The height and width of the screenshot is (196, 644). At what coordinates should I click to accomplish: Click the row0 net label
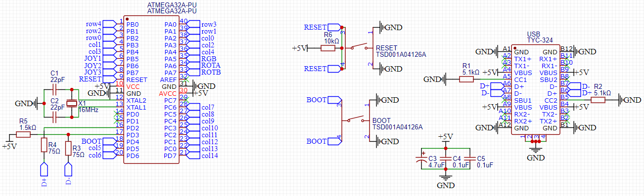tap(93, 38)
